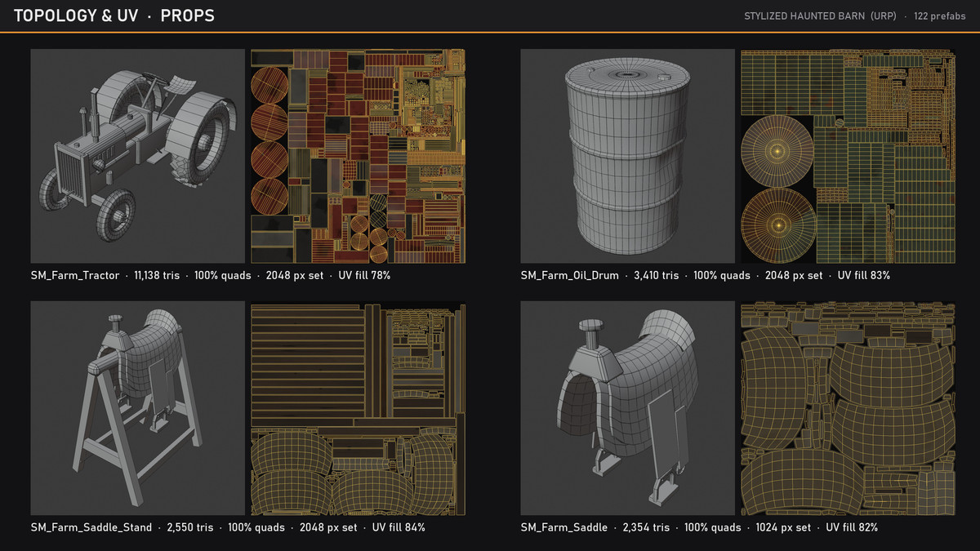This screenshot has width=980, height=551.
Task: Click the "UV fill 82%" text
Action: click(x=852, y=528)
